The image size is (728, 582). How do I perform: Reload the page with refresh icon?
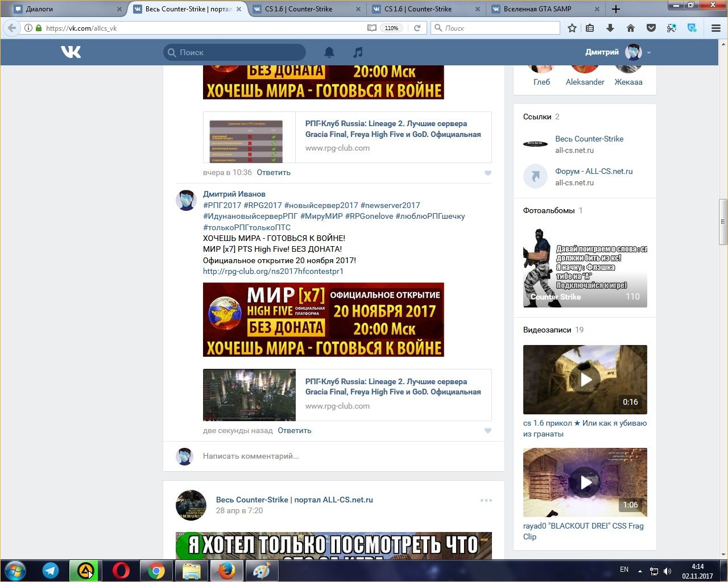[417, 28]
